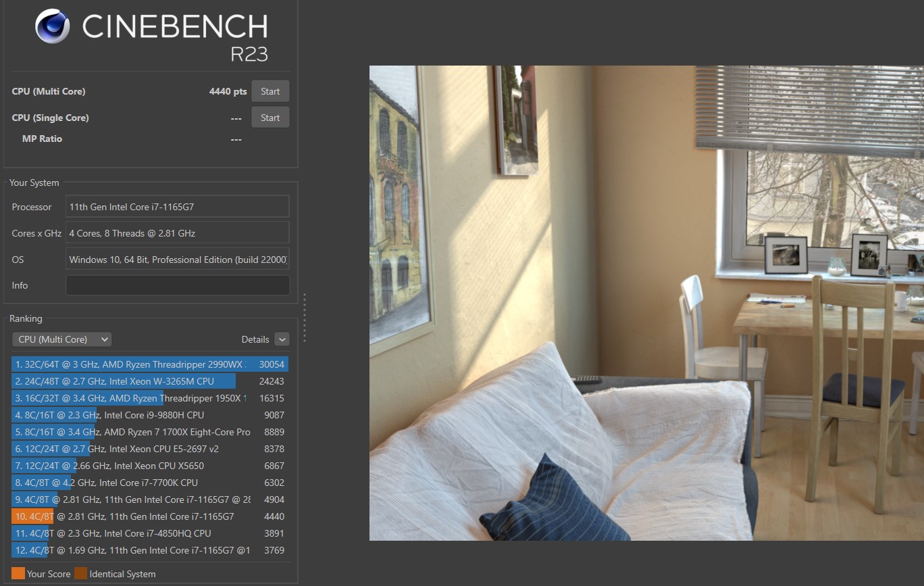This screenshot has width=924, height=586.
Task: Click the Details label in Ranking
Action: tap(255, 339)
